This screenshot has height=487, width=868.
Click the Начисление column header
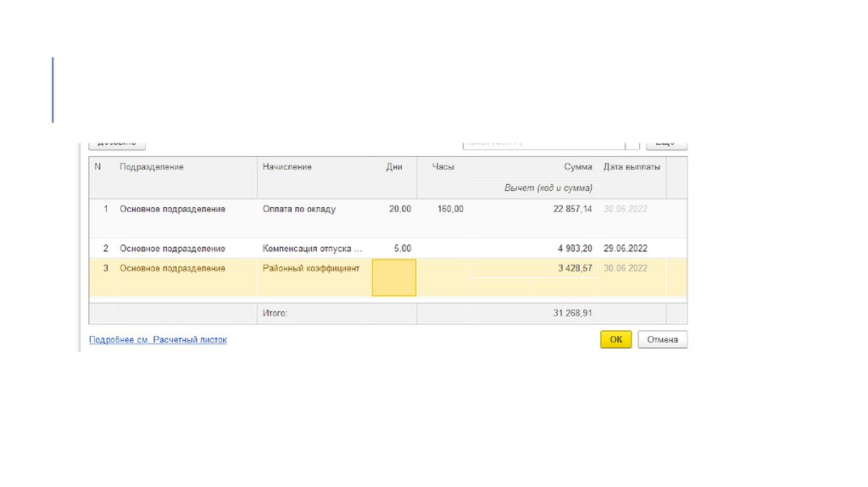pos(287,167)
